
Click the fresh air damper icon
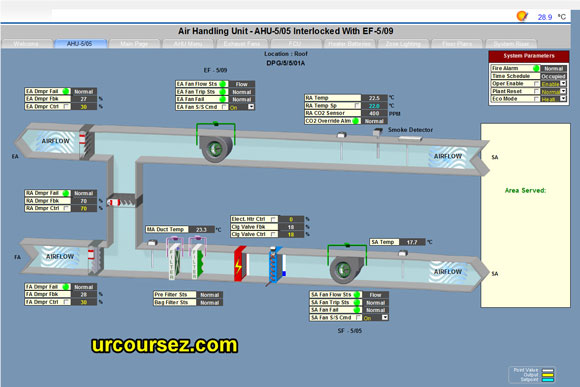(96, 258)
